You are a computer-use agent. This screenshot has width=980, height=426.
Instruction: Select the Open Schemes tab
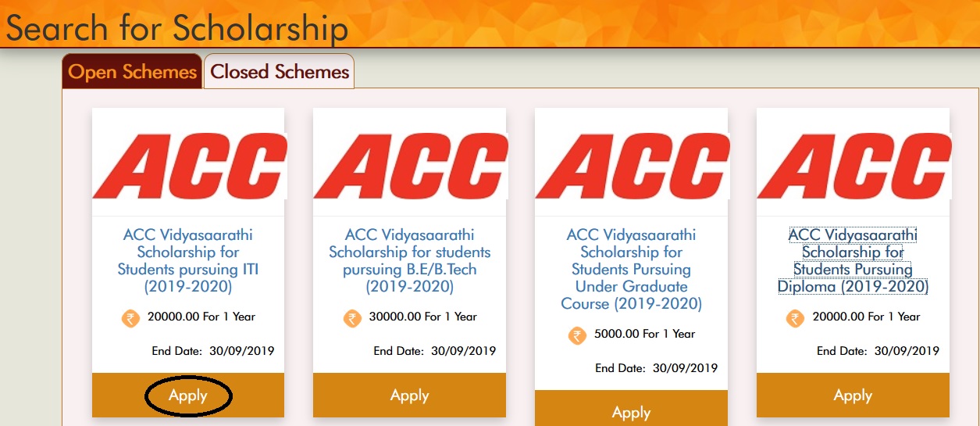pyautogui.click(x=132, y=72)
